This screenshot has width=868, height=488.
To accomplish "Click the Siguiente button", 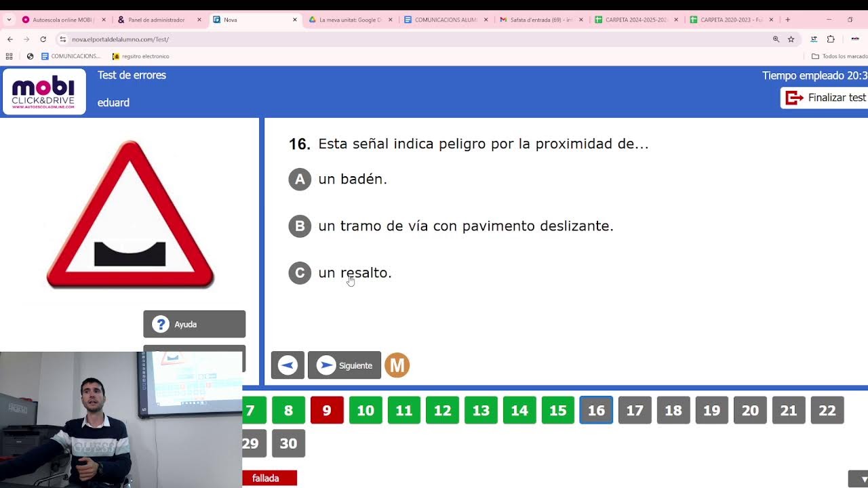I will 344,365.
